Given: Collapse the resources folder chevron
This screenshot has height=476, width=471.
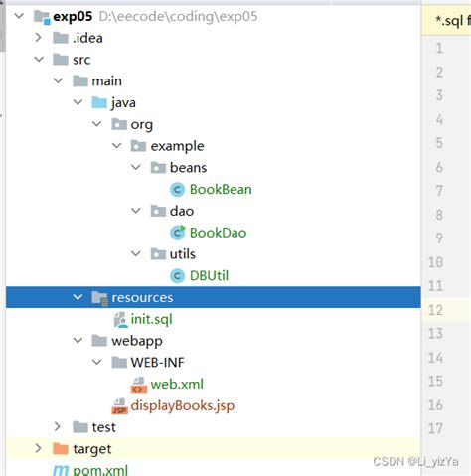Looking at the screenshot, I should 78,297.
